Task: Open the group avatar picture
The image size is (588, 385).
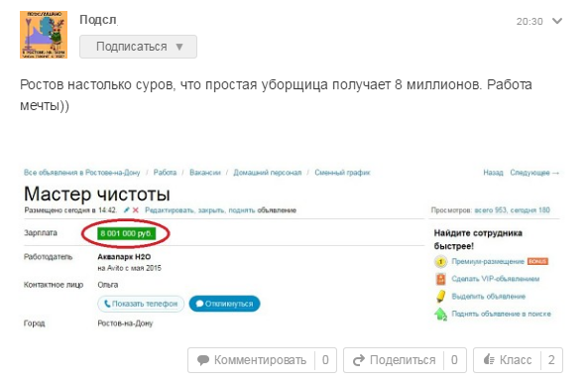Action: [x=44, y=35]
